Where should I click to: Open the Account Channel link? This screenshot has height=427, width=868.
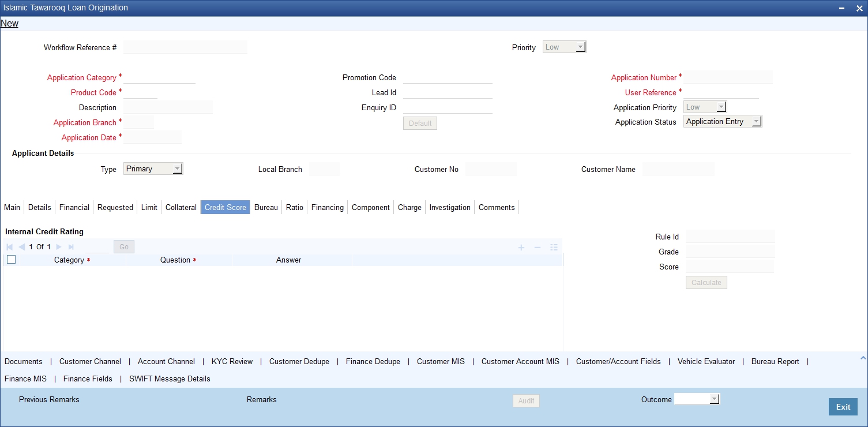click(166, 361)
